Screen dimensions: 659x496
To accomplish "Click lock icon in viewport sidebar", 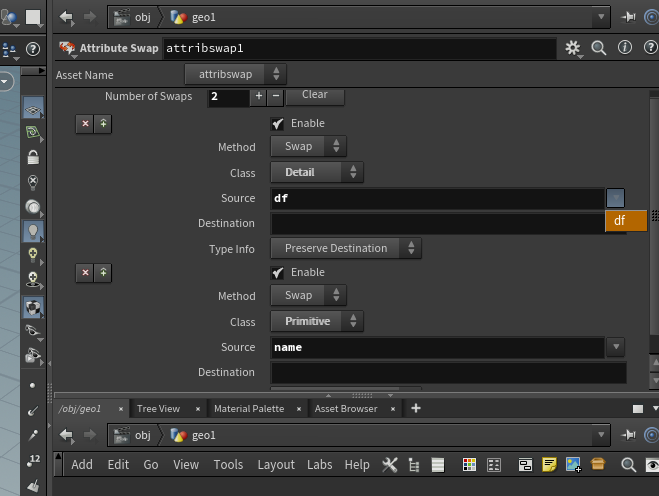I will click(x=33, y=158).
